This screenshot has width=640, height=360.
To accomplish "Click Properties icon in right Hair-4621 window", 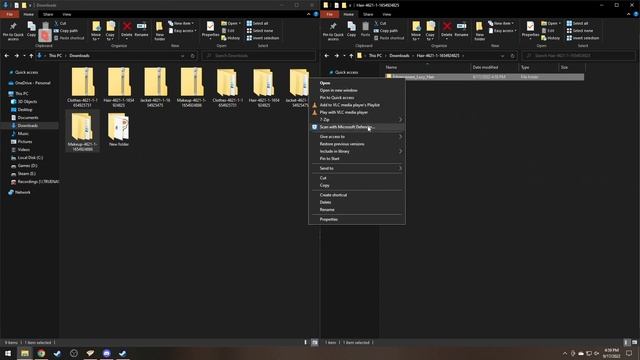I will click(x=530, y=29).
